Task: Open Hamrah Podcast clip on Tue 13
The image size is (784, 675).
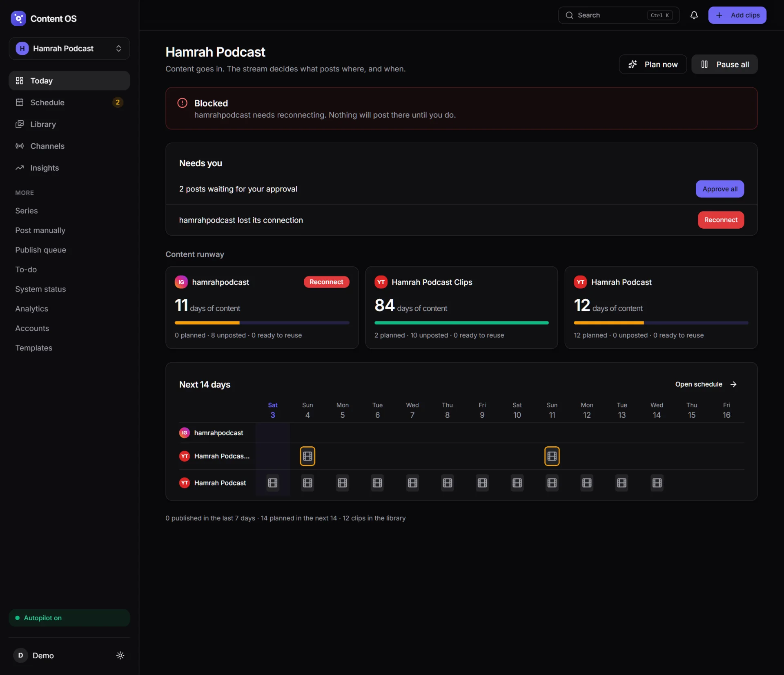Action: point(621,483)
